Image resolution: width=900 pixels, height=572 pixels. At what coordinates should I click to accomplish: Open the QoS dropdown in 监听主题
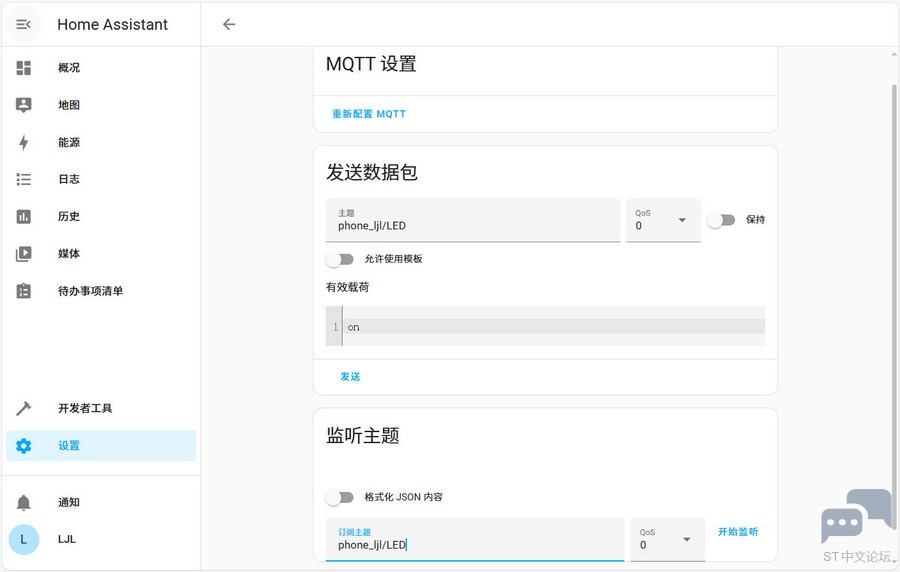(668, 540)
